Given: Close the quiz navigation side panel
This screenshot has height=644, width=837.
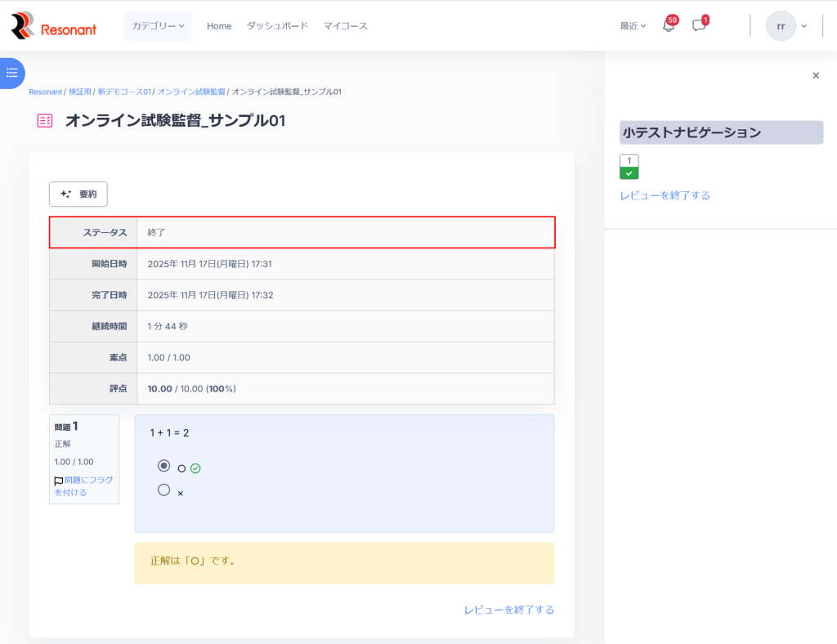Looking at the screenshot, I should (x=815, y=75).
